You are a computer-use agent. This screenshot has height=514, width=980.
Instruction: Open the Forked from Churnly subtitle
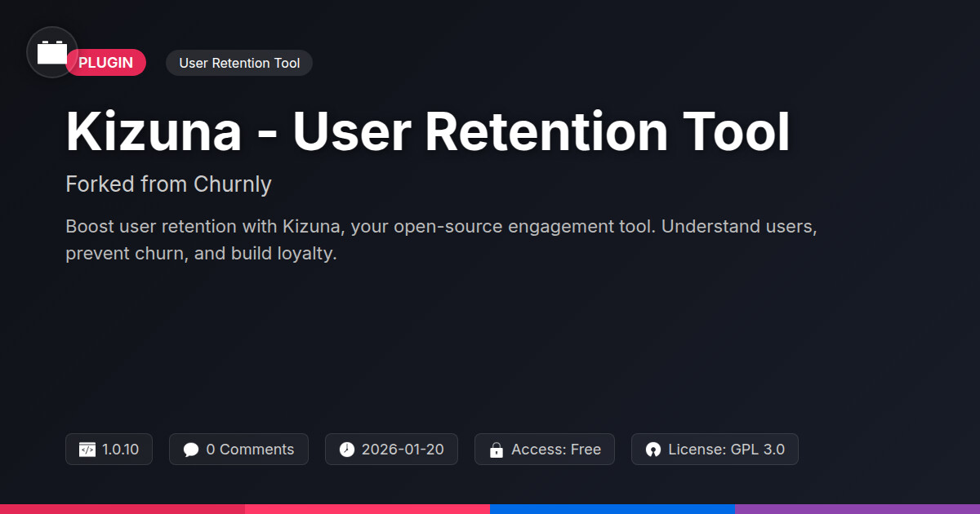coord(168,184)
